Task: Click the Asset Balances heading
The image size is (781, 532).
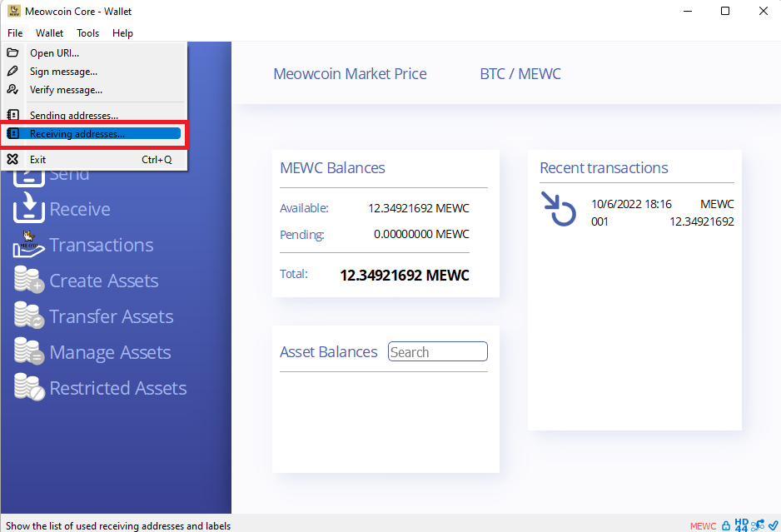Action: point(329,351)
